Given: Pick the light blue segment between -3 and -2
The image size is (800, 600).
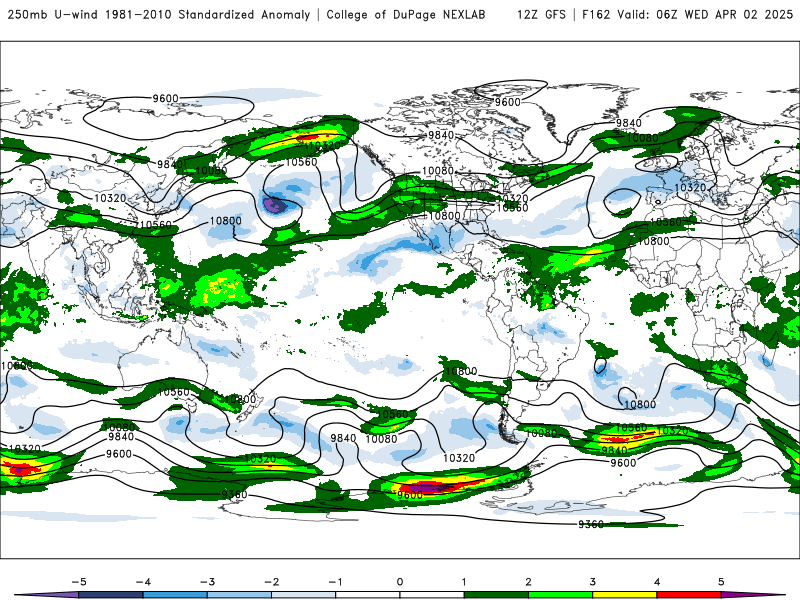Looking at the screenshot, I should (239, 595).
